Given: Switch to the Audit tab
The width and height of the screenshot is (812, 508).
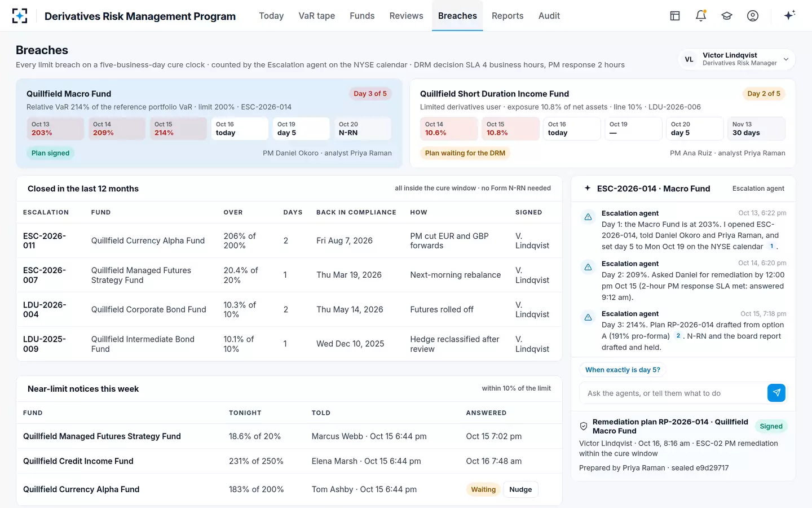Looking at the screenshot, I should click(x=549, y=16).
